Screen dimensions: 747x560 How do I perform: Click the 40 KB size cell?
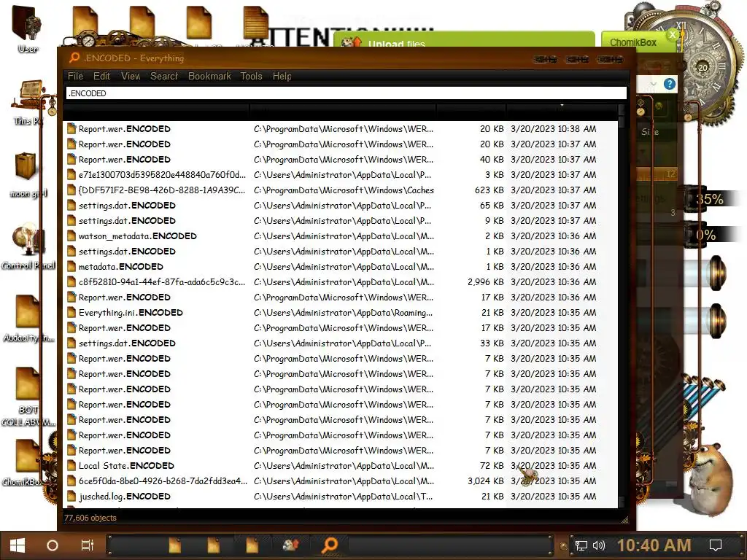tap(492, 160)
